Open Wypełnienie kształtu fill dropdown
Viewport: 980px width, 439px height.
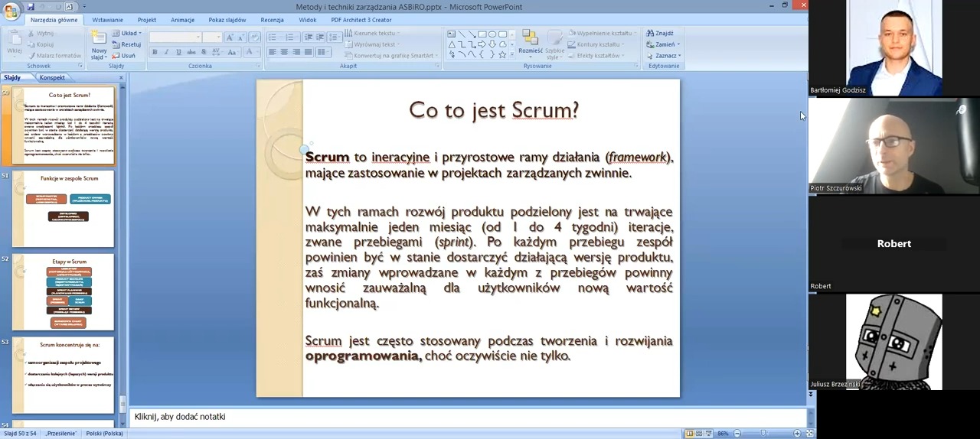(602, 33)
